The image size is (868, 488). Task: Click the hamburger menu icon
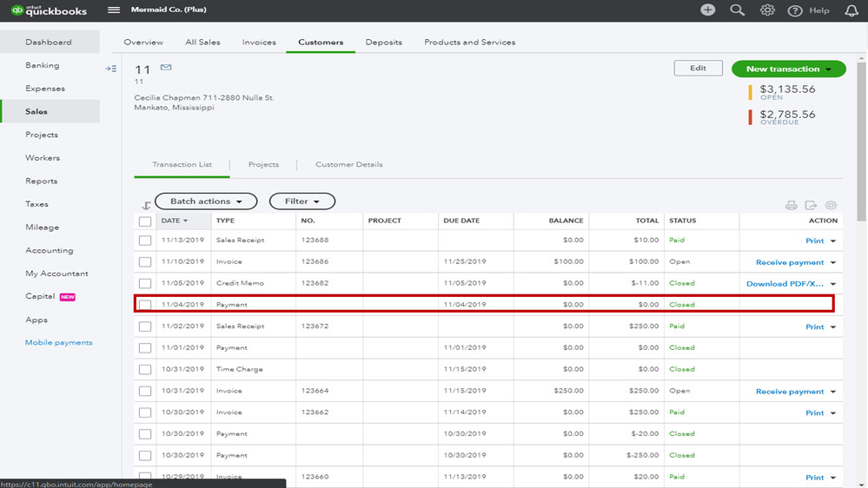pos(114,10)
